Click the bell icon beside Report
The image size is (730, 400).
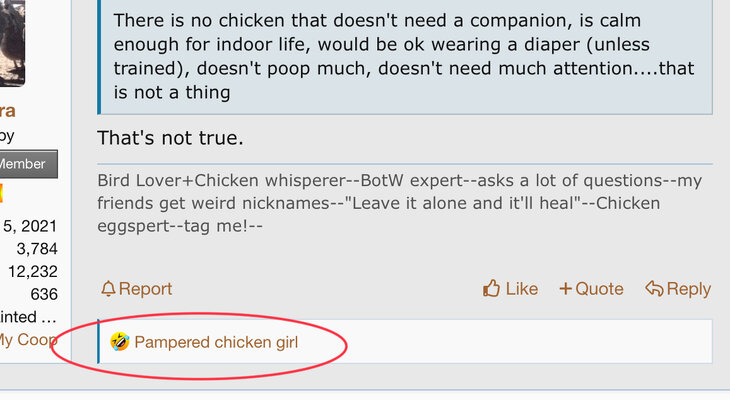point(108,289)
